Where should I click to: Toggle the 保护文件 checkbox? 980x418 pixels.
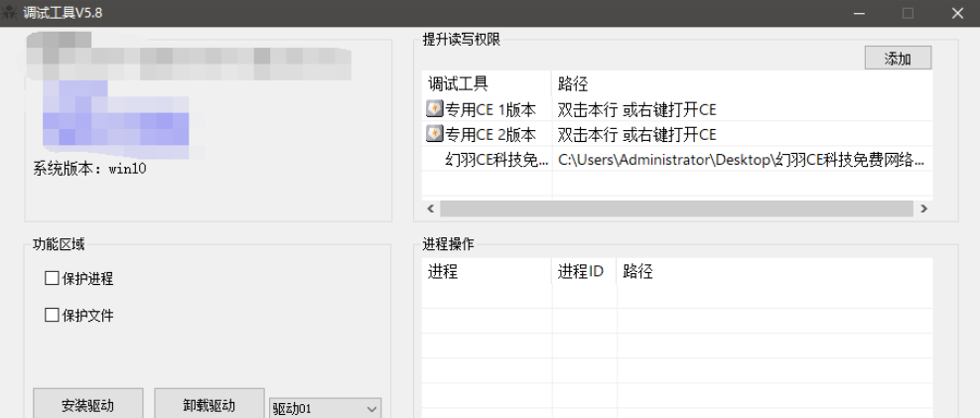point(53,316)
